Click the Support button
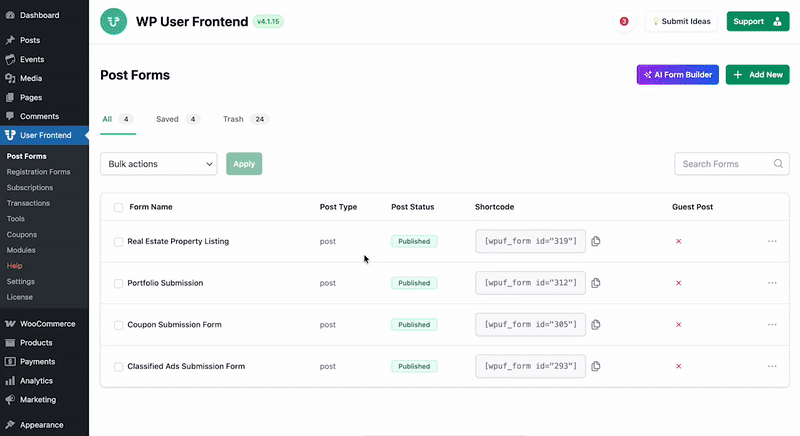Image resolution: width=800 pixels, height=436 pixels. (758, 21)
